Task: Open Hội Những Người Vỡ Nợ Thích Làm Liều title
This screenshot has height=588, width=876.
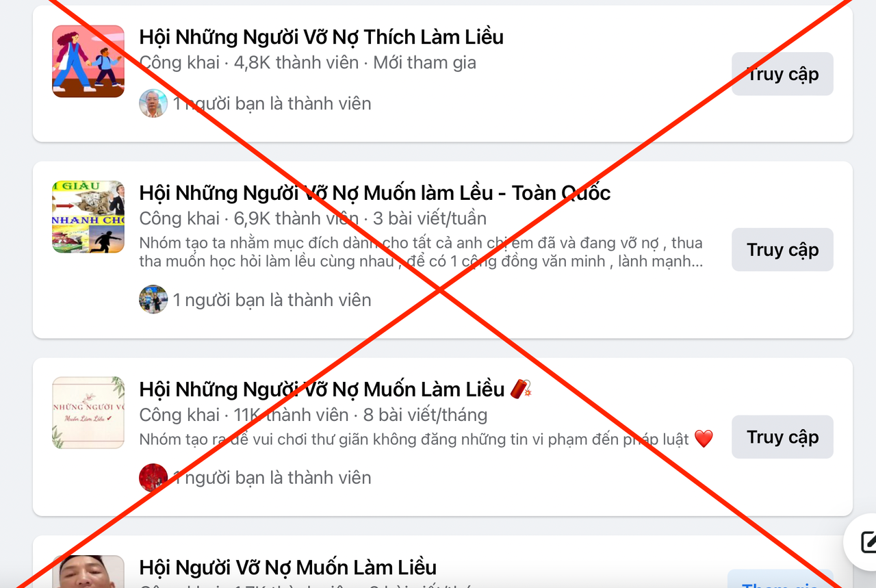Action: (x=321, y=37)
